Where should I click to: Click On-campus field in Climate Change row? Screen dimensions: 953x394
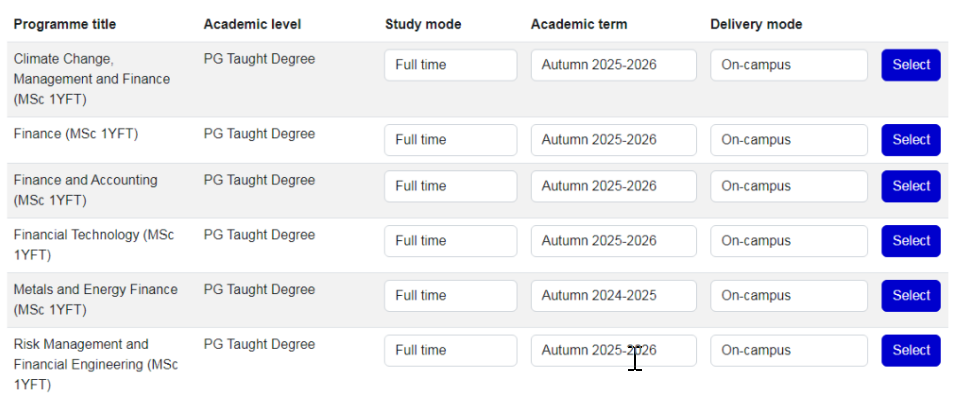(789, 65)
